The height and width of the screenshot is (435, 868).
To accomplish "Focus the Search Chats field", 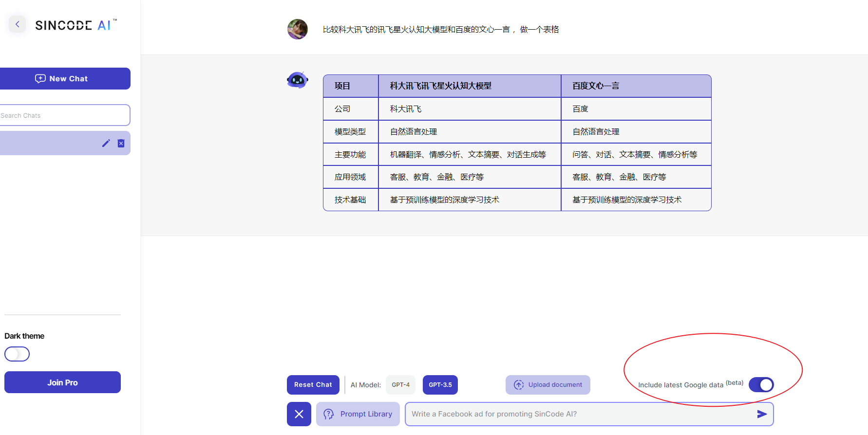I will click(x=65, y=115).
